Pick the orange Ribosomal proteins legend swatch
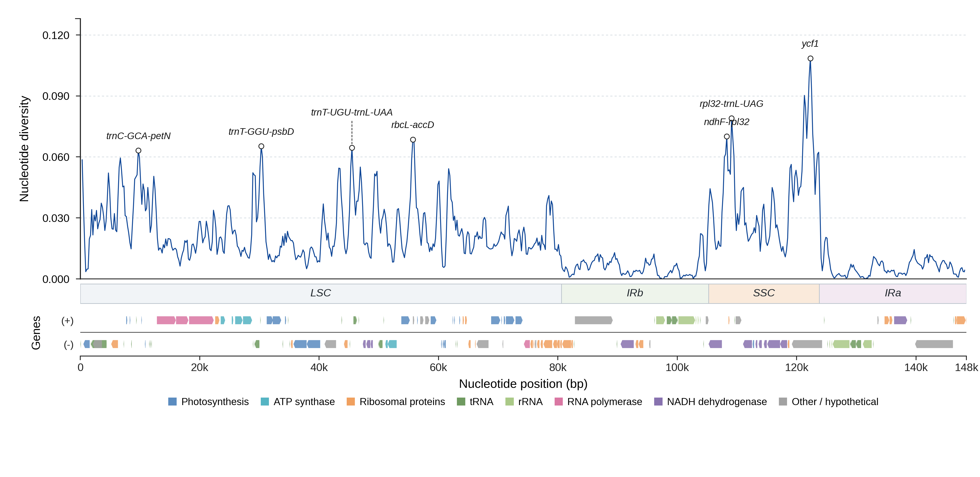This screenshot has height=477, width=980. point(351,402)
